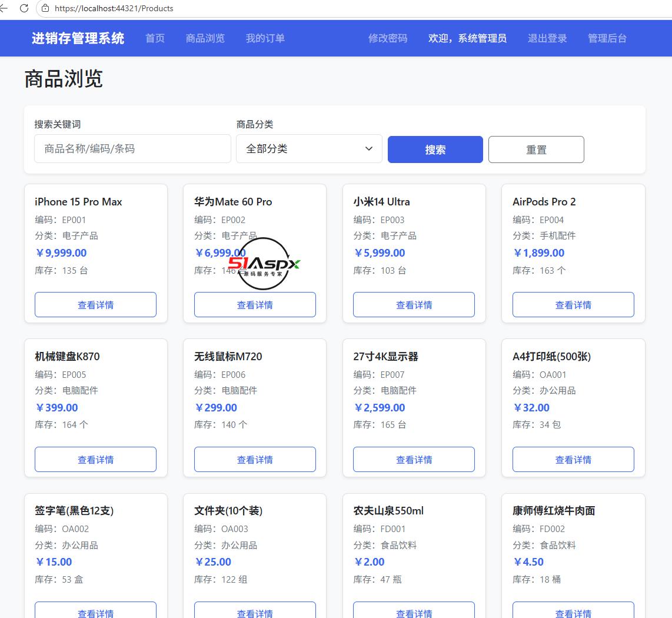Click the 重置 reset button
The width and height of the screenshot is (672, 618).
tap(536, 149)
